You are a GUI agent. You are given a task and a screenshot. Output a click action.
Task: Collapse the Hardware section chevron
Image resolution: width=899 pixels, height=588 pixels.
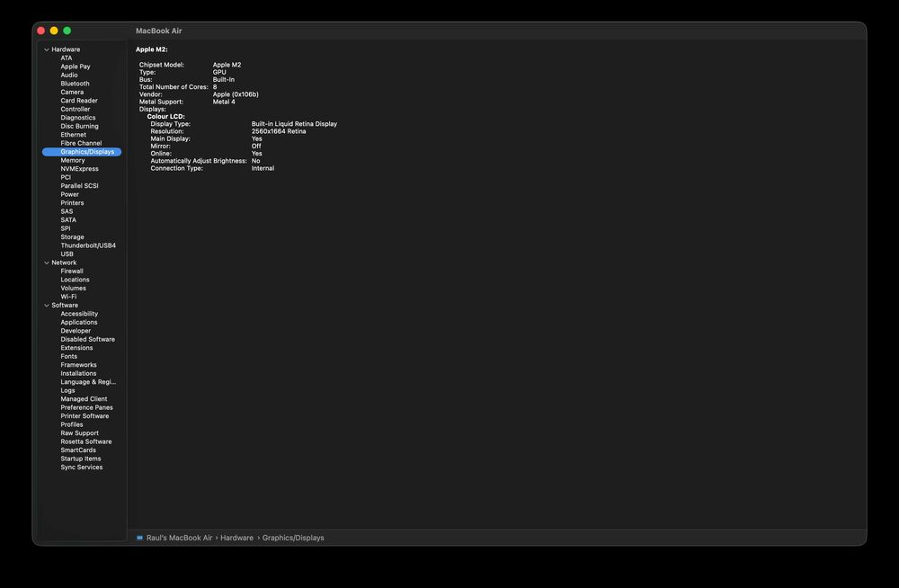47,50
